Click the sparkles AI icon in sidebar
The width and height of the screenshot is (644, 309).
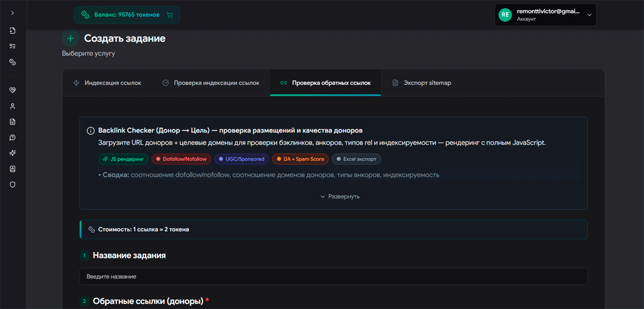click(13, 153)
